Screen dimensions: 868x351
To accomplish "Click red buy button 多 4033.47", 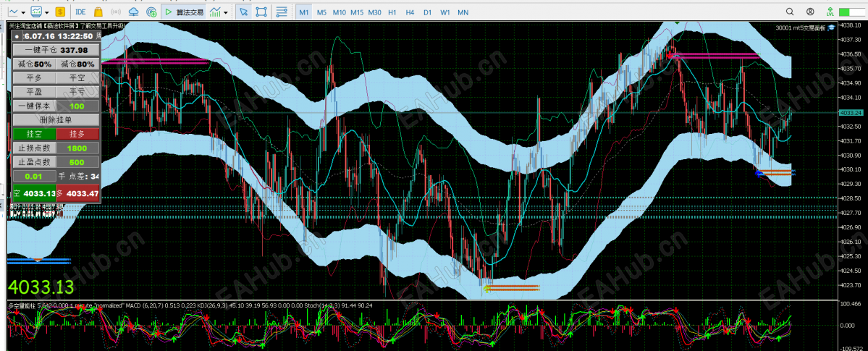I will click(78, 193).
